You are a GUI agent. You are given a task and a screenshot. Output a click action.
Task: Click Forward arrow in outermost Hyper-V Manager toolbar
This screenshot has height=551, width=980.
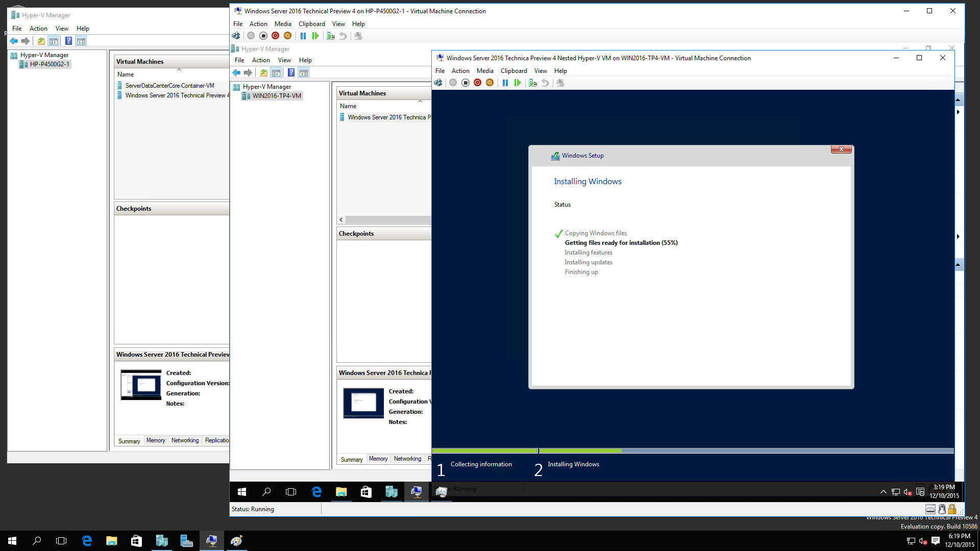click(26, 41)
